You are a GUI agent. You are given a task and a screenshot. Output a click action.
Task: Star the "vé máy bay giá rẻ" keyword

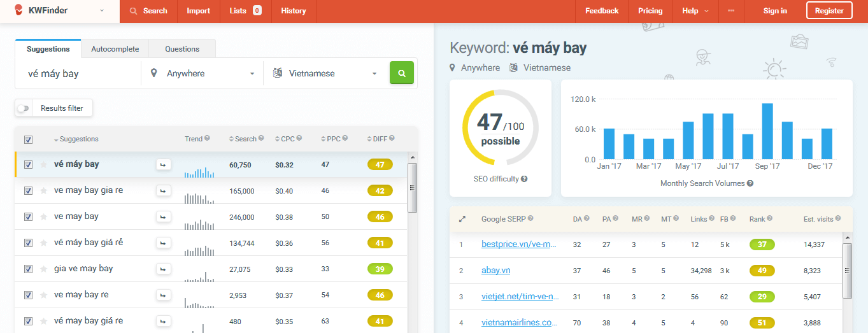point(44,243)
